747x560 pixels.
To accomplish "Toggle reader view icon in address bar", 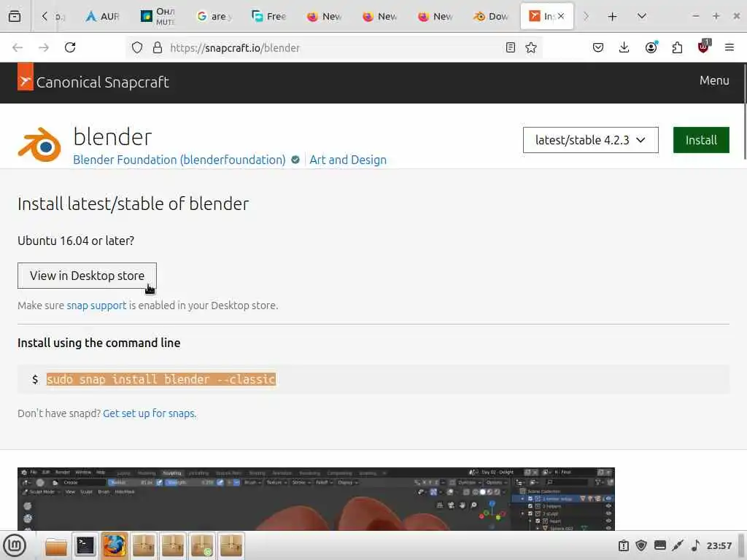I will pos(510,47).
